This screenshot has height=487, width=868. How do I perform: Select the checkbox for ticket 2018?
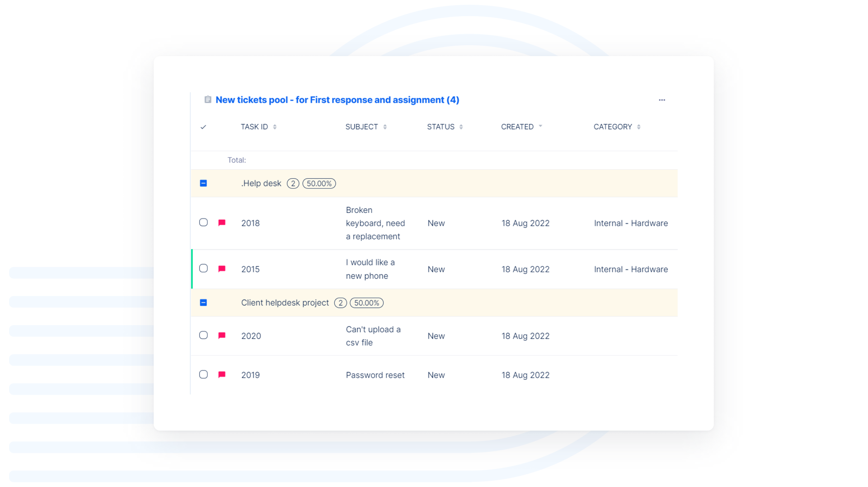[203, 222]
